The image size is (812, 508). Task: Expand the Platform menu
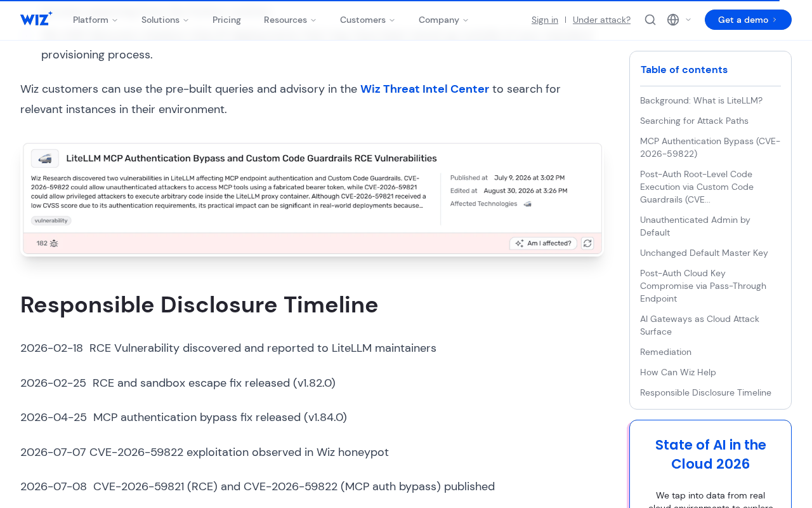coord(95,20)
